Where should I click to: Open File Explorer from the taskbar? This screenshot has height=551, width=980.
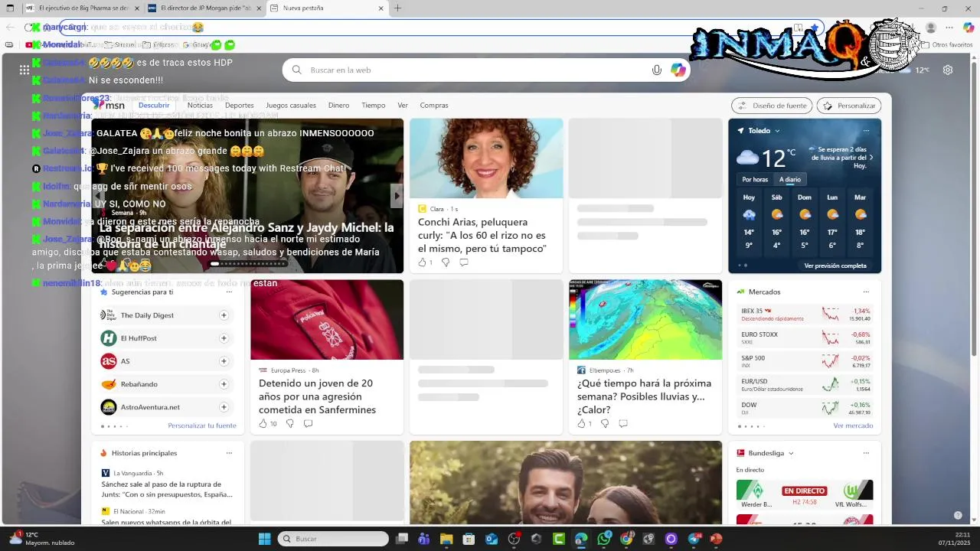click(x=446, y=539)
